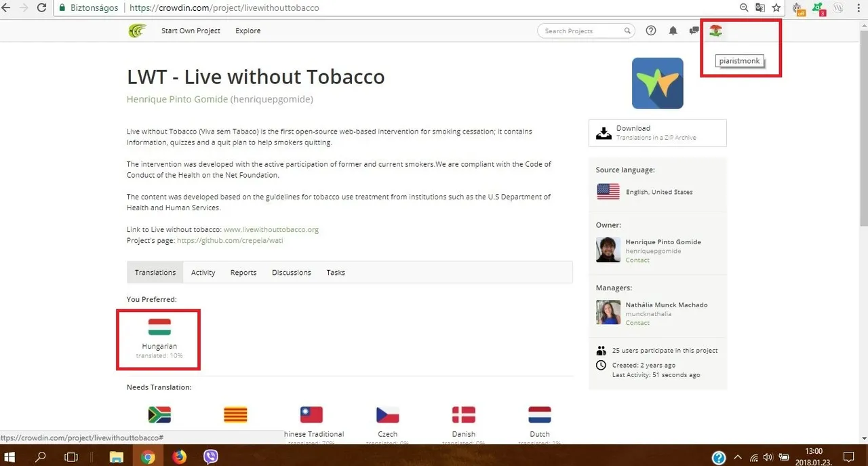Viewport: 868px width, 466px height.
Task: Open the help question mark icon
Action: (x=651, y=31)
